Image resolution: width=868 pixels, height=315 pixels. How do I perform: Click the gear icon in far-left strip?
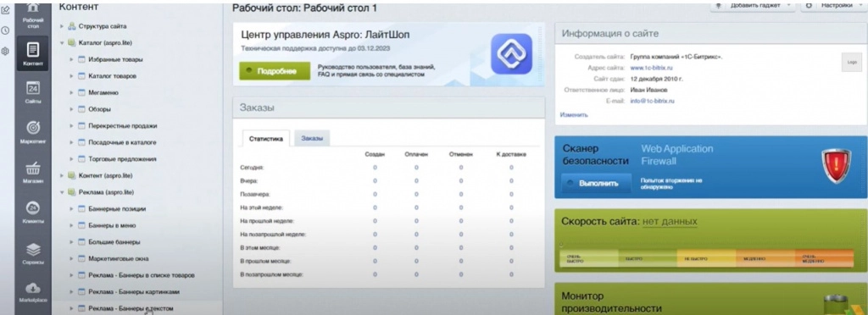pos(6,52)
